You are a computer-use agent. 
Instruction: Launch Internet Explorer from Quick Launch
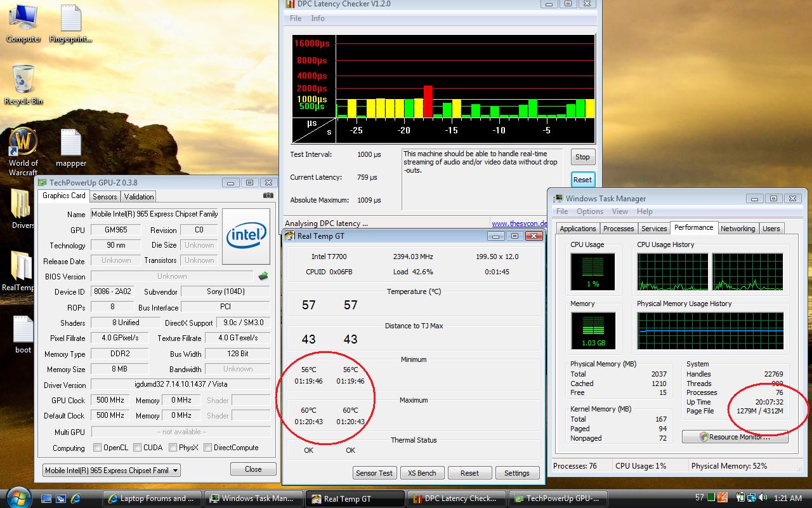point(76,498)
